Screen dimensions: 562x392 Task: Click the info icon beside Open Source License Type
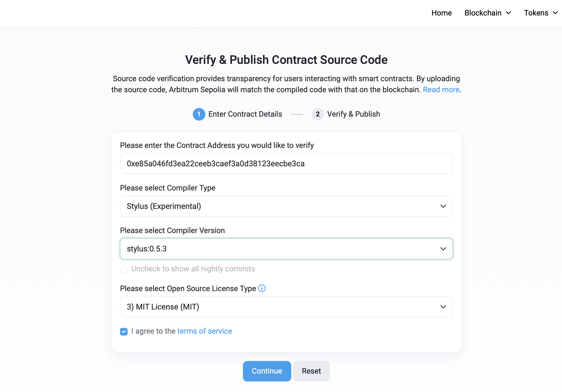click(x=262, y=288)
